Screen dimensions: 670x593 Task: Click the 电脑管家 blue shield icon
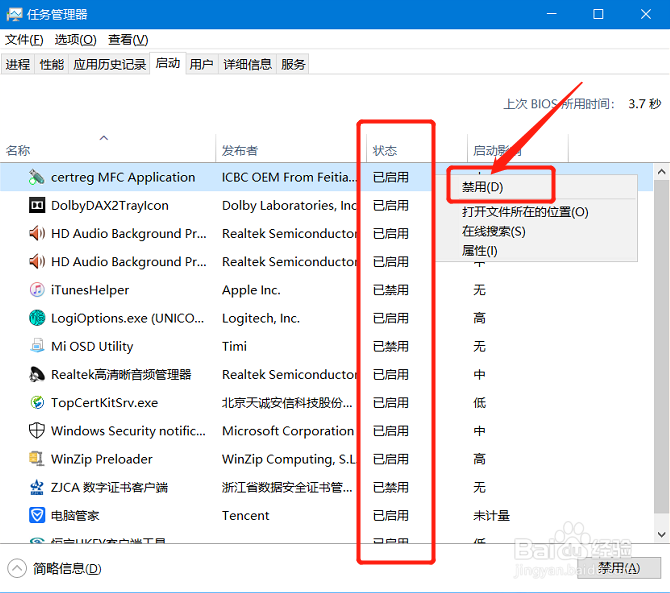36,515
